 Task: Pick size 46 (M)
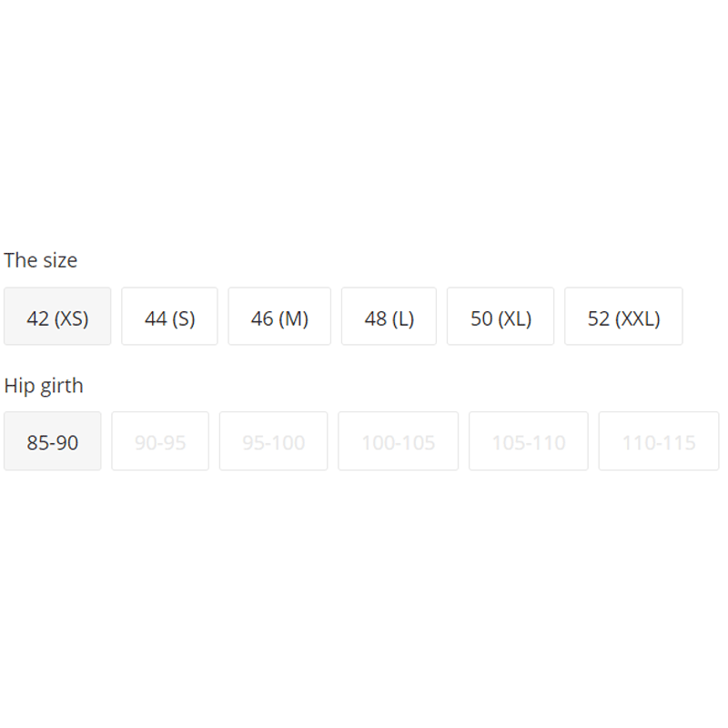(279, 317)
